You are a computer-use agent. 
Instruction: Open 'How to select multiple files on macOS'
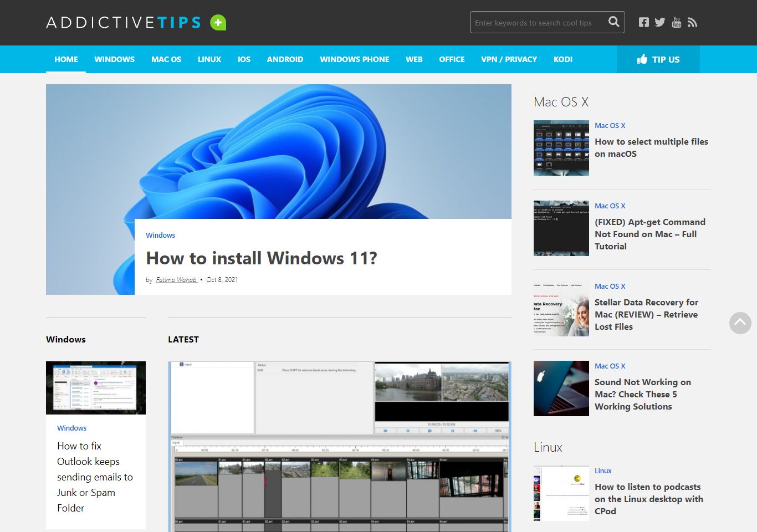tap(651, 148)
